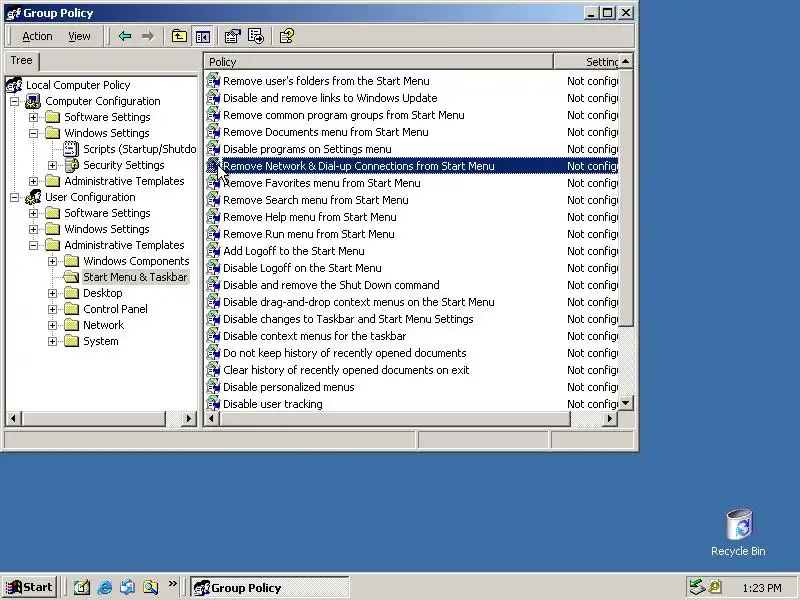This screenshot has height=600, width=800.
Task: Expand the Control Panel folder node
Action: 53,309
